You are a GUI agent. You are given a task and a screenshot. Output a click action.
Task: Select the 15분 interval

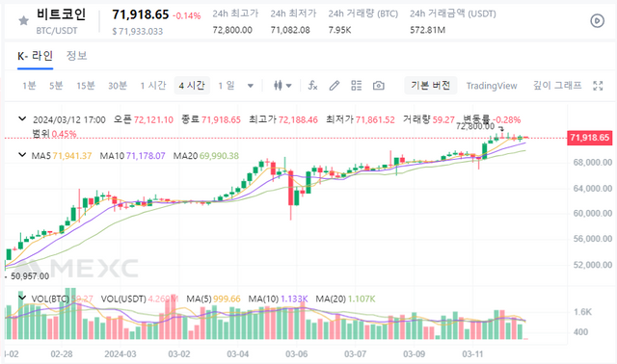point(86,86)
